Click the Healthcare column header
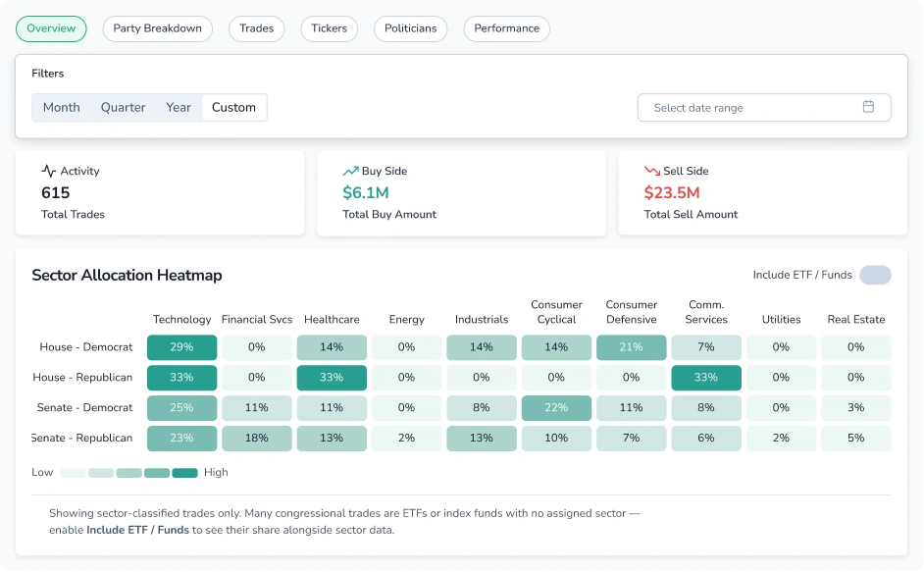Viewport: 924px width, 572px height. [x=332, y=320]
